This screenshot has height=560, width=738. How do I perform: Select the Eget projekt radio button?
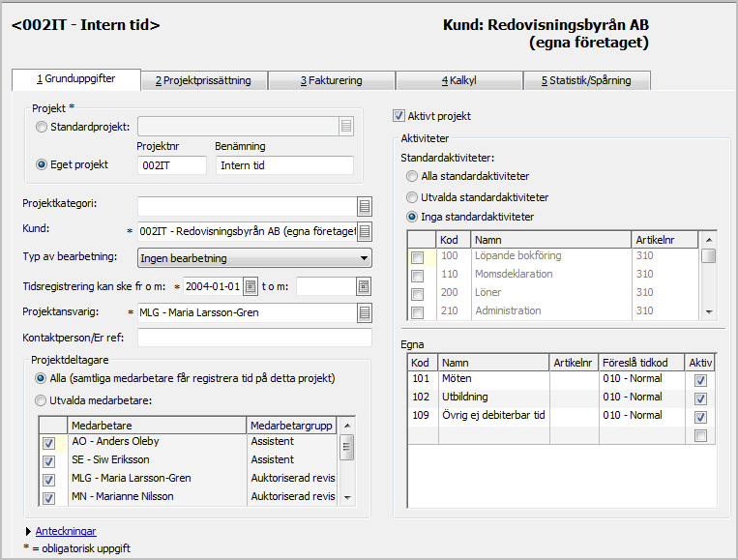(42, 164)
